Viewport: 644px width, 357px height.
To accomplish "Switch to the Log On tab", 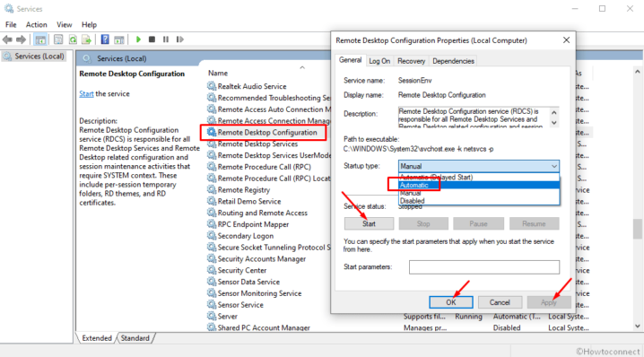I will [x=379, y=61].
